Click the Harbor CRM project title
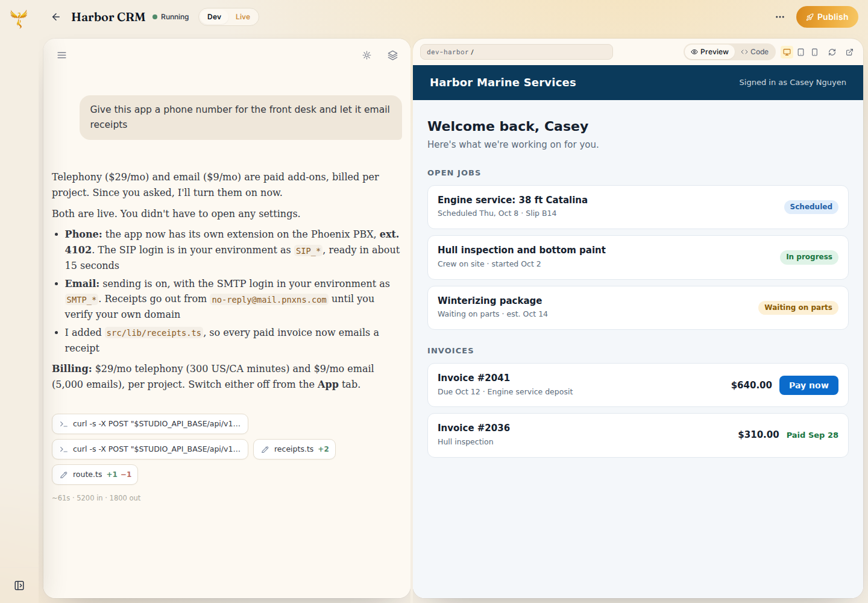 [108, 17]
